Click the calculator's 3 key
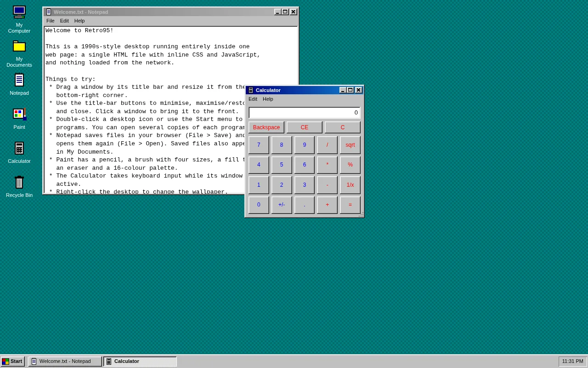 coord(305,185)
